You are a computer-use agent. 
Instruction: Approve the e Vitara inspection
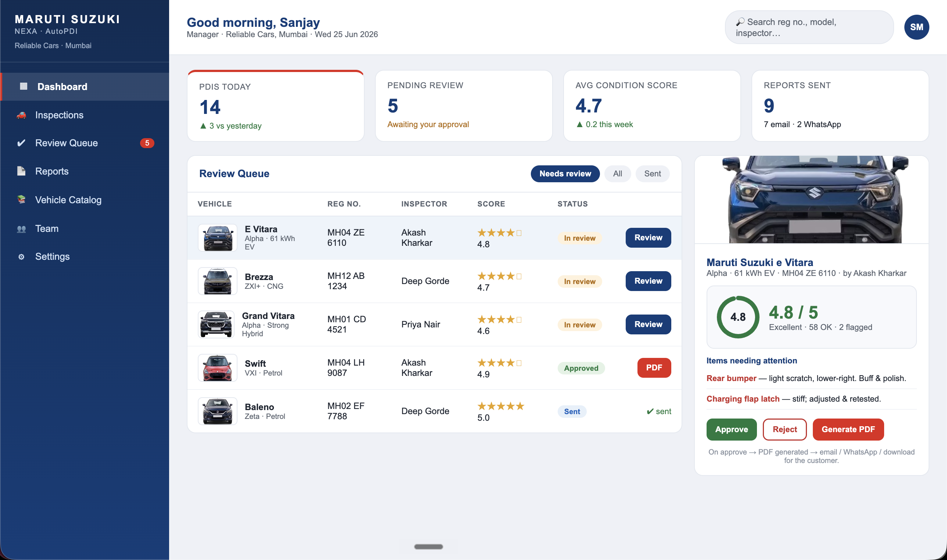point(732,430)
